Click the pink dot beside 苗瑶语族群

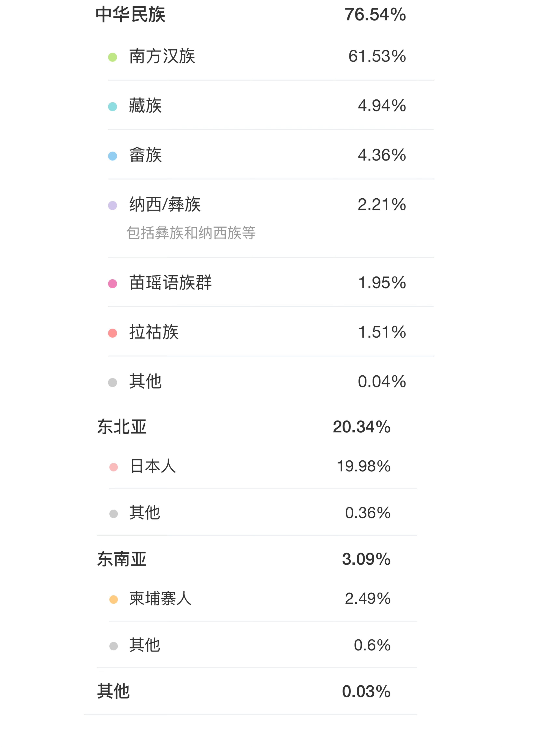pos(112,284)
